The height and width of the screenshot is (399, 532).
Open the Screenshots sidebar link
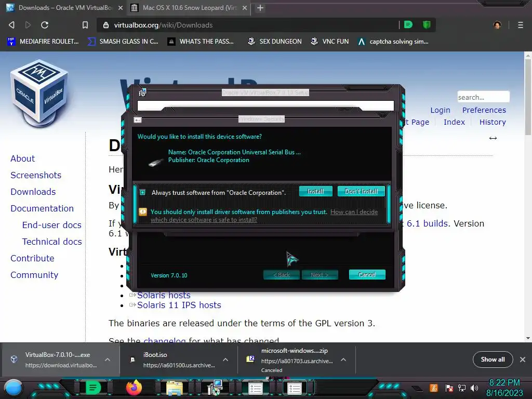pyautogui.click(x=36, y=175)
